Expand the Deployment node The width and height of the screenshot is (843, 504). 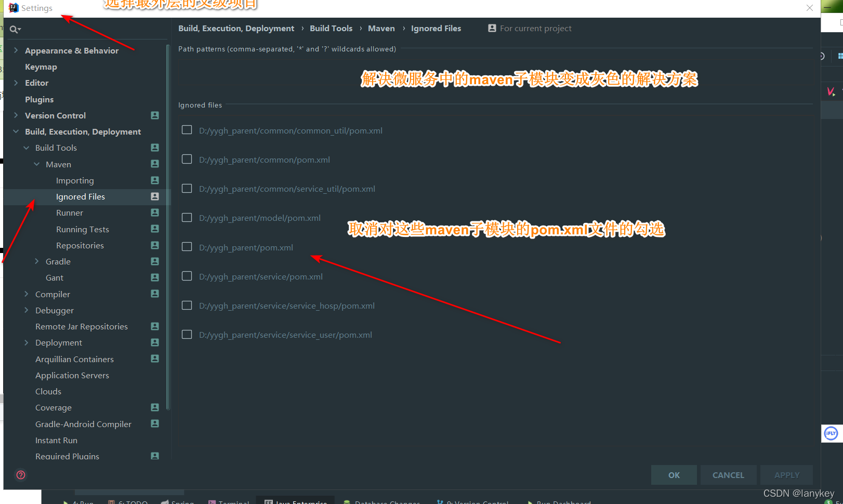(26, 342)
